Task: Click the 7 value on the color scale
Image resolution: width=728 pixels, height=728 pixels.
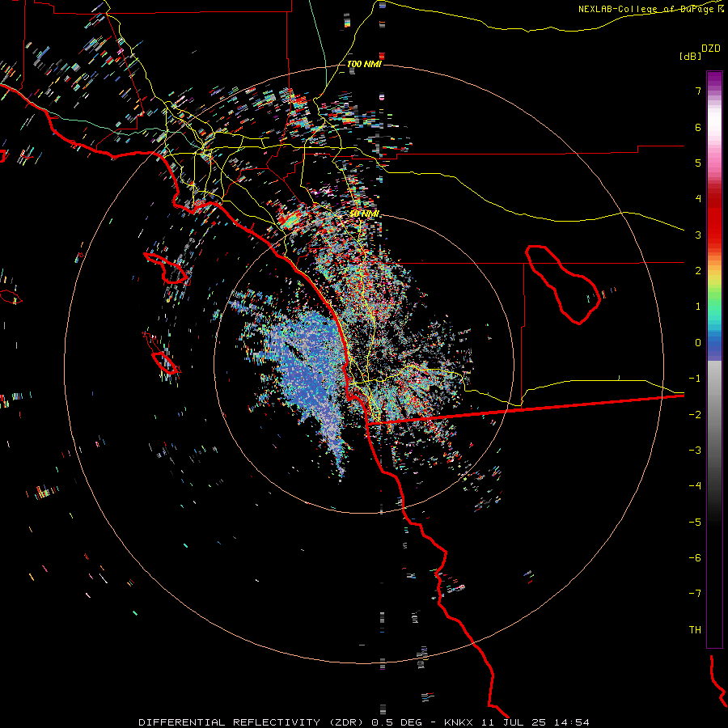Action: point(698,91)
